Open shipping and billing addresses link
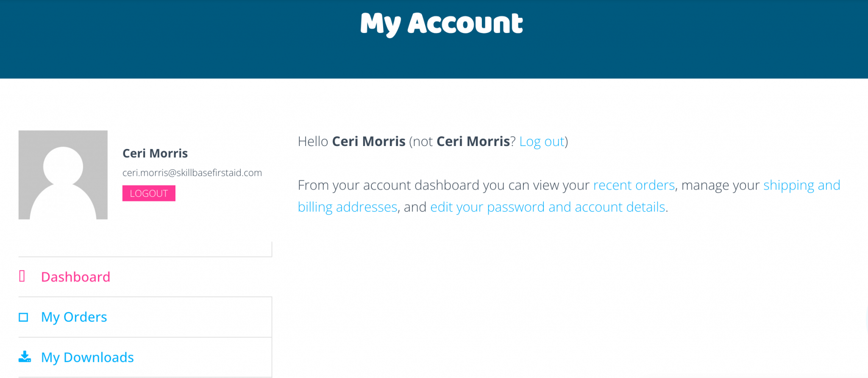Viewport: 868px width, 378px height. click(x=801, y=185)
